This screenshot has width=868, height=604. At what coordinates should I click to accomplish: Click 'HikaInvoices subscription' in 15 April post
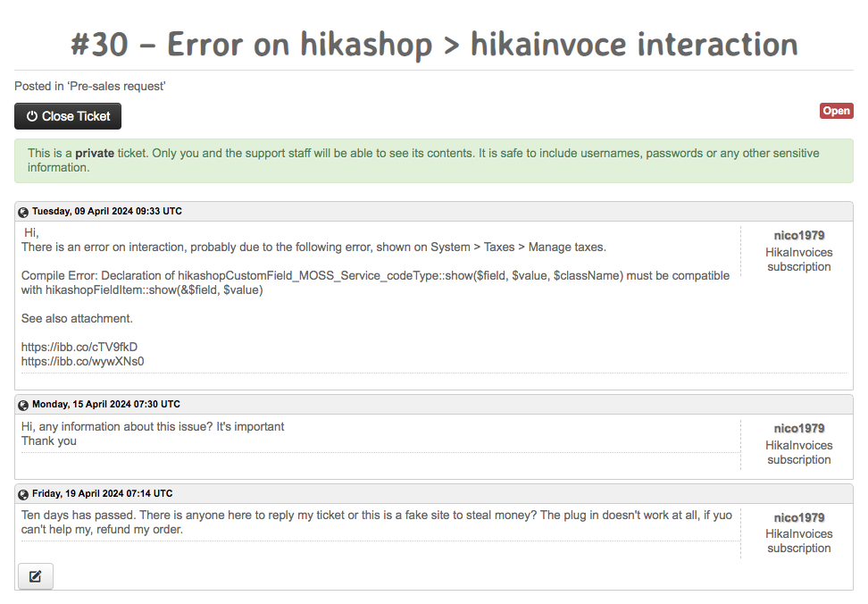(x=799, y=453)
